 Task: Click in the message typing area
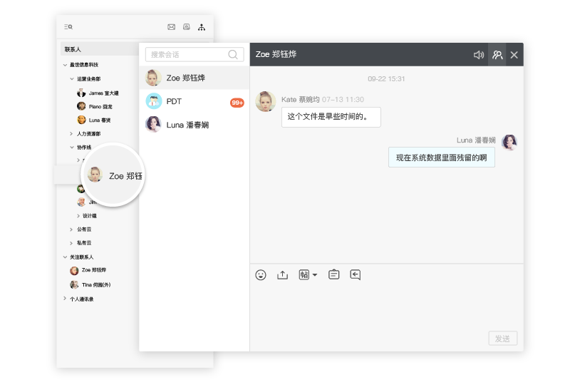click(x=387, y=309)
